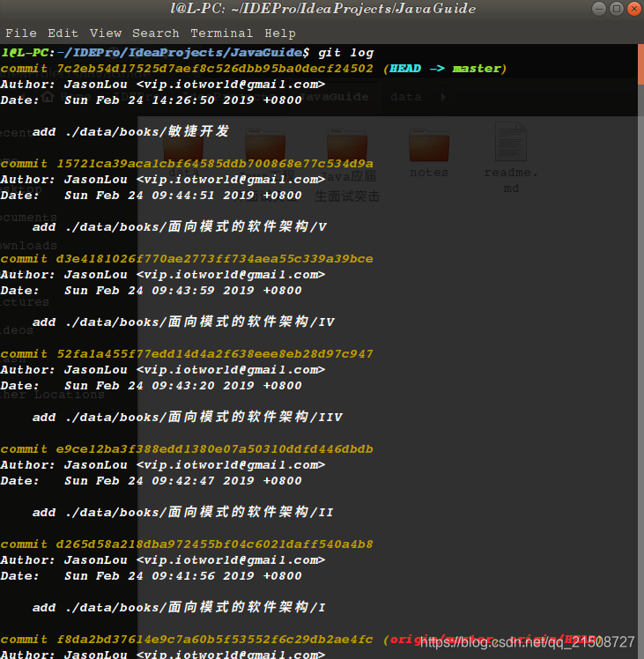Click the shell prompt path ~/IDEPro/IdeaProjects/JavaGuide
The width and height of the screenshot is (644, 659).
pos(180,53)
